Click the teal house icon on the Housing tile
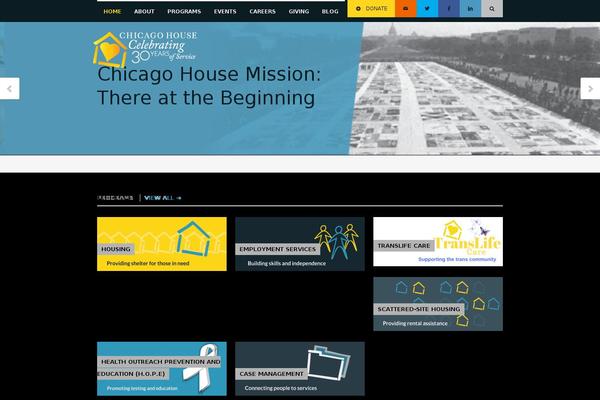 click(193, 238)
